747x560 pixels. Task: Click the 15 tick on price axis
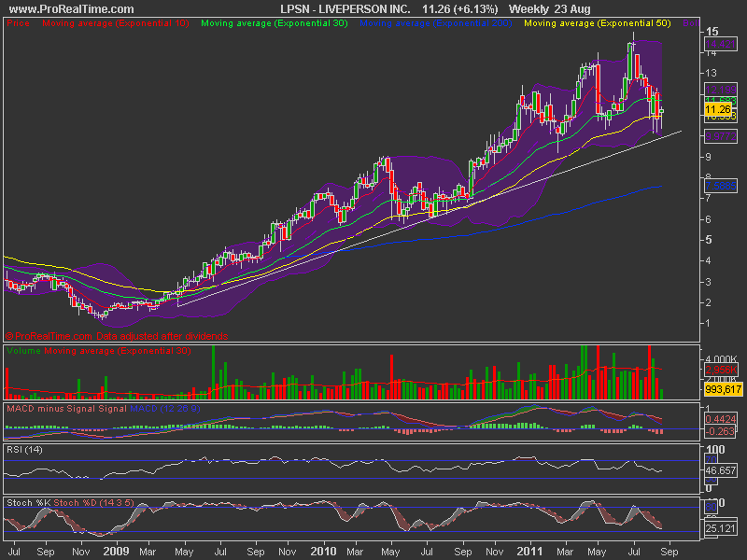[712, 32]
